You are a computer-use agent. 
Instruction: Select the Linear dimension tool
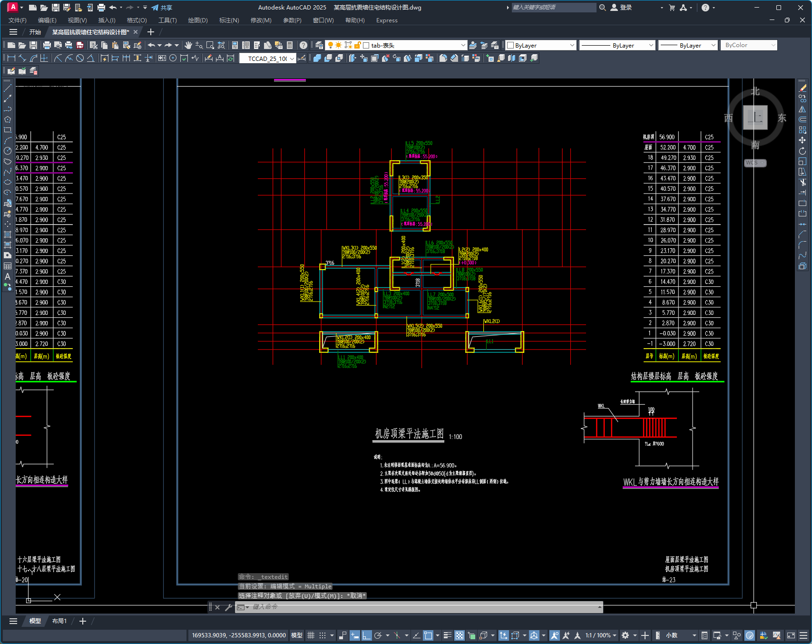(11, 58)
